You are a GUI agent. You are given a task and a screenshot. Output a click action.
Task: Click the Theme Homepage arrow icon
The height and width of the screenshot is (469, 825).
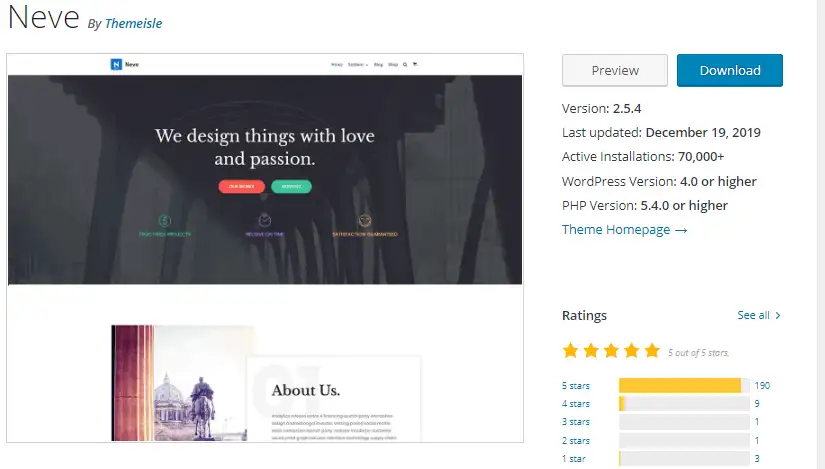681,231
